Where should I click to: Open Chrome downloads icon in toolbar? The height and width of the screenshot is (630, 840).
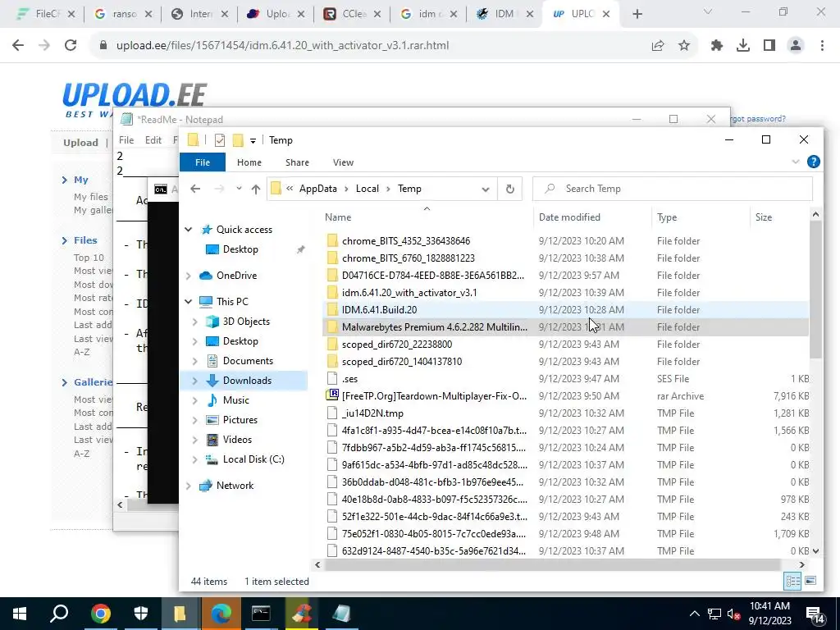tap(742, 46)
